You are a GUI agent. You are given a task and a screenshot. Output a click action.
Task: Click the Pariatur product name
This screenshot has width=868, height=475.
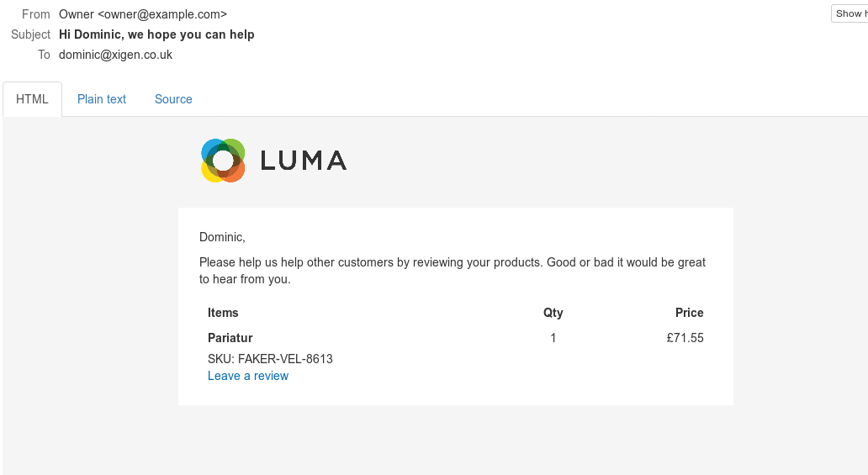pos(230,338)
